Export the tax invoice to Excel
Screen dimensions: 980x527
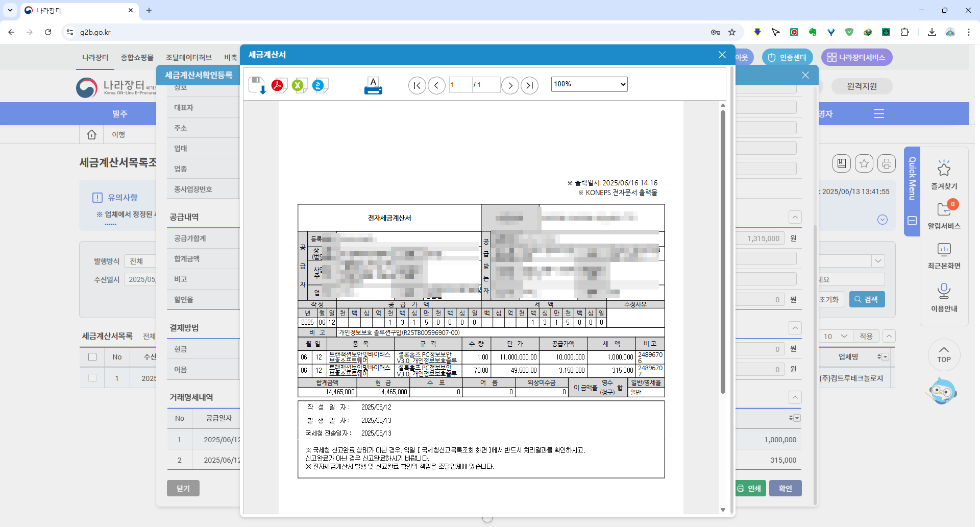(x=299, y=85)
